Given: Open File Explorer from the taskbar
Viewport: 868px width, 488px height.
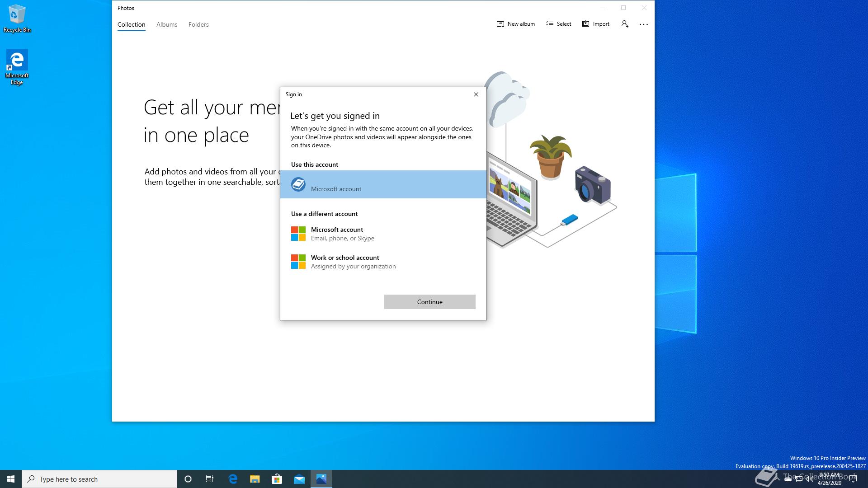Looking at the screenshot, I should (255, 479).
